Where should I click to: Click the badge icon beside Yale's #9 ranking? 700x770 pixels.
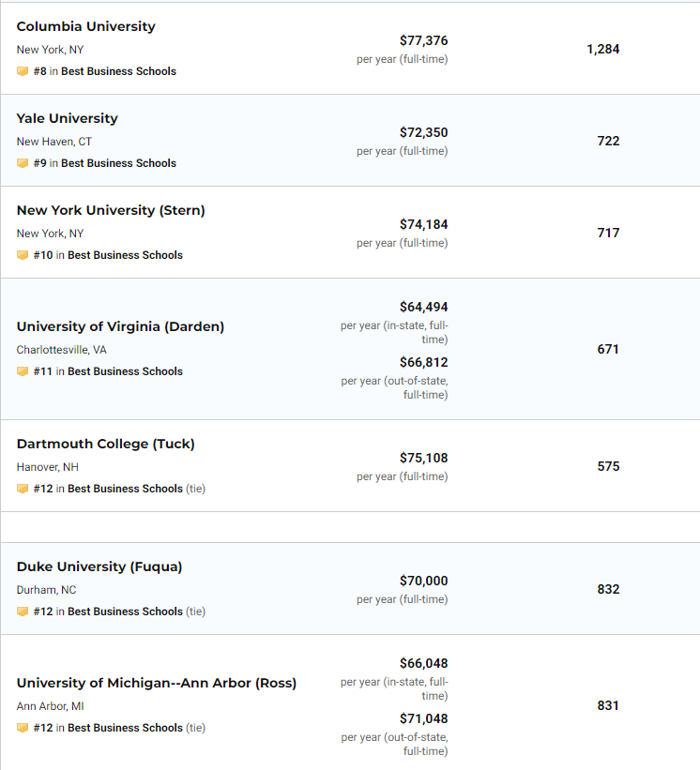tap(23, 163)
